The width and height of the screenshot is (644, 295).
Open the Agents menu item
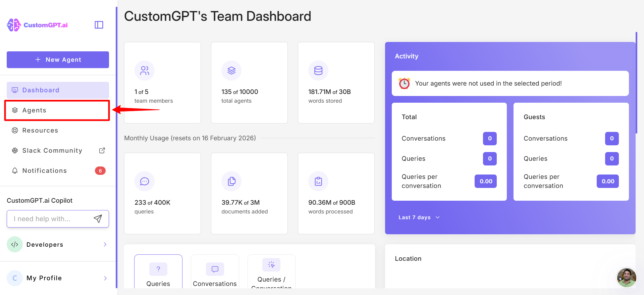58,110
